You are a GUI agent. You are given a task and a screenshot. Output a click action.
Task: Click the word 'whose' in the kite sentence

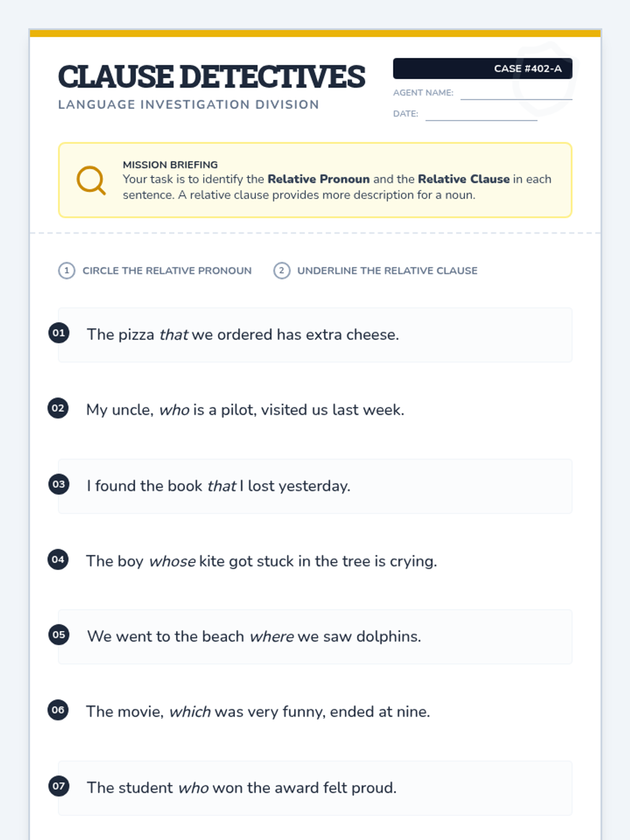(x=172, y=561)
